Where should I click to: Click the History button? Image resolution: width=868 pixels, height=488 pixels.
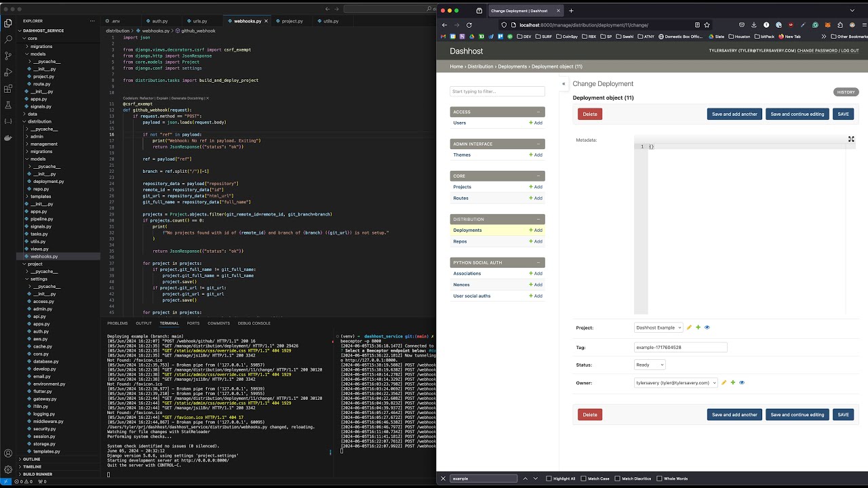click(x=846, y=92)
